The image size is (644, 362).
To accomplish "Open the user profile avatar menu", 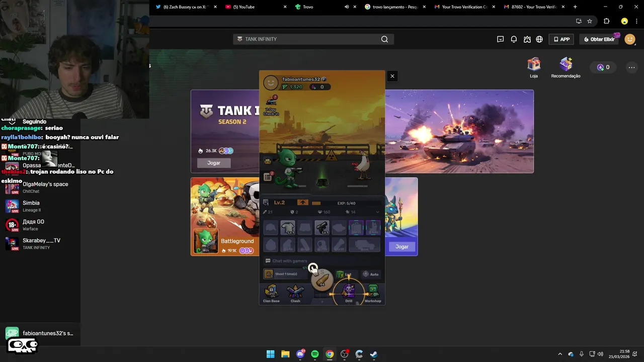I will pos(630,39).
